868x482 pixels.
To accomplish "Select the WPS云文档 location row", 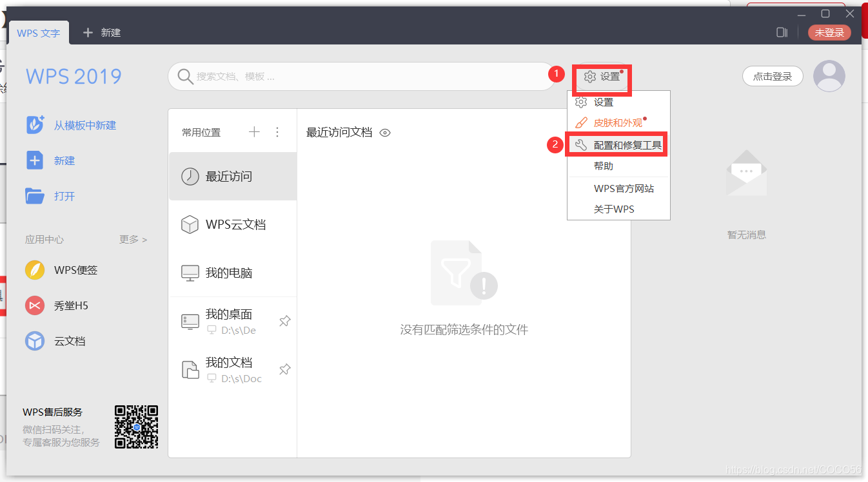I will point(233,225).
